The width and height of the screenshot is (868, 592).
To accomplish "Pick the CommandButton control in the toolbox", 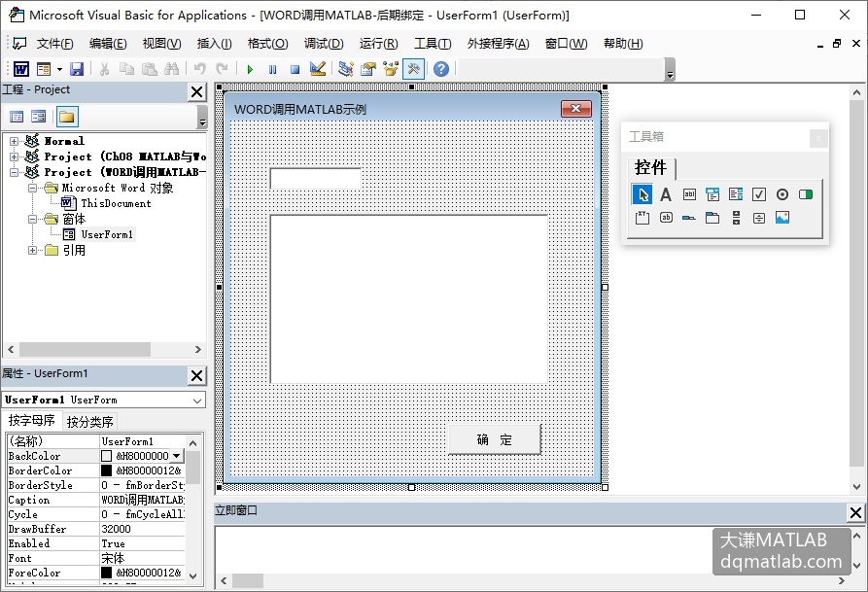I will coord(666,218).
